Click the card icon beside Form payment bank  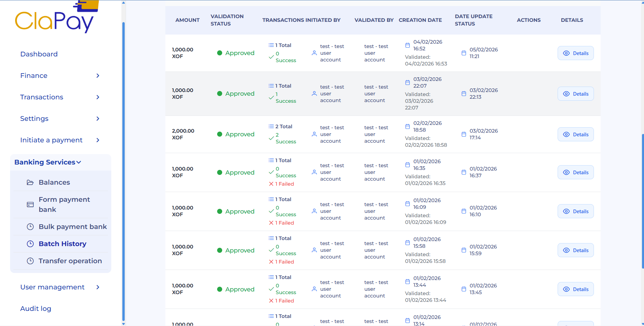30,204
